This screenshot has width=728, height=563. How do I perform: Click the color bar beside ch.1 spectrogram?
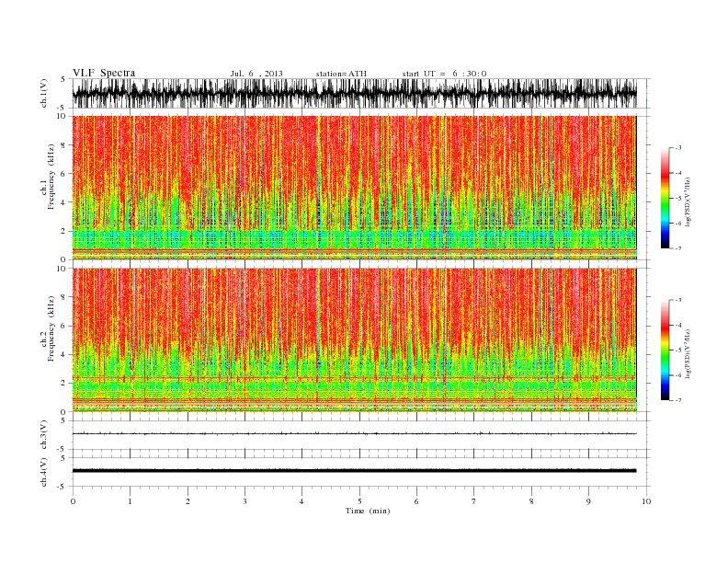pos(665,198)
